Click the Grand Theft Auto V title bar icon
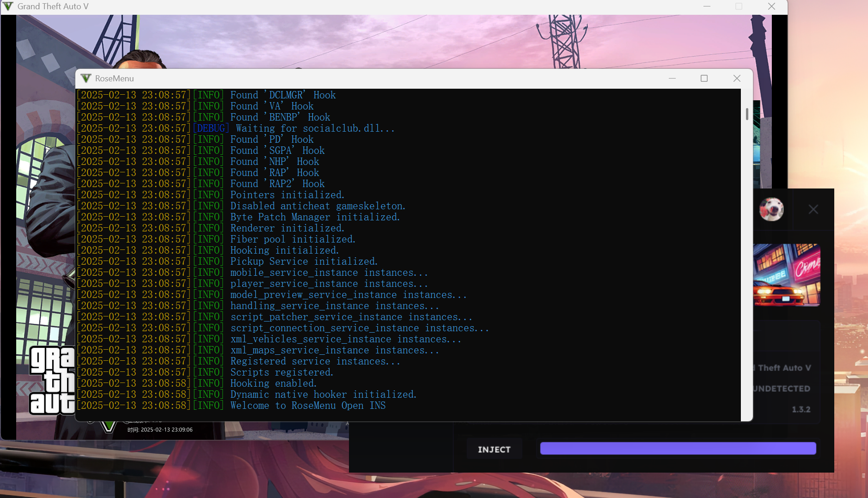 click(x=8, y=6)
